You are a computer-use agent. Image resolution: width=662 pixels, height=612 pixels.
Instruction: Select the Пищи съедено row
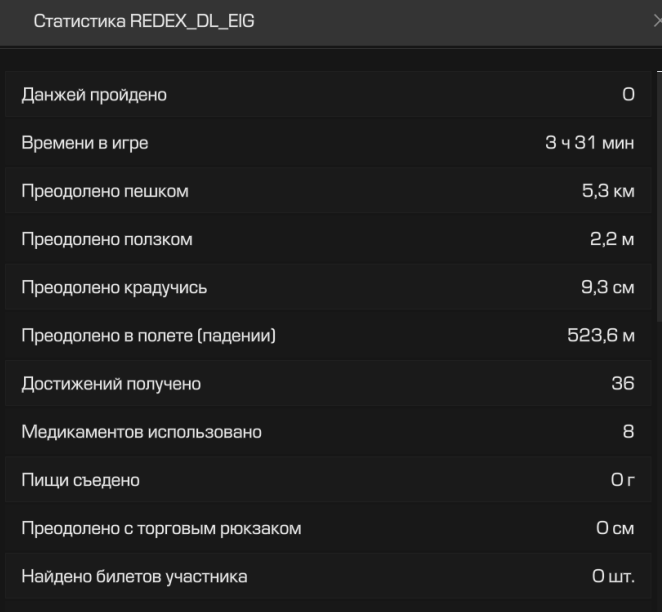click(328, 479)
